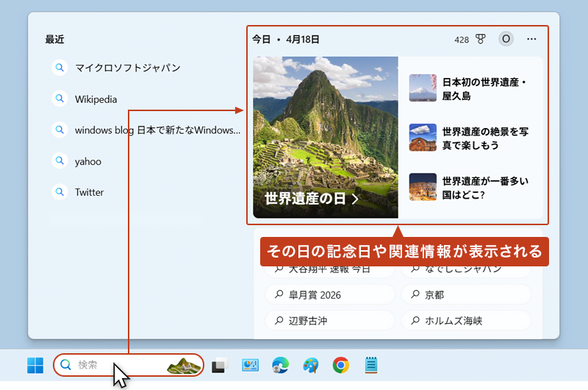
Task: Launch Microsoft Edge from the taskbar
Action: [280, 365]
